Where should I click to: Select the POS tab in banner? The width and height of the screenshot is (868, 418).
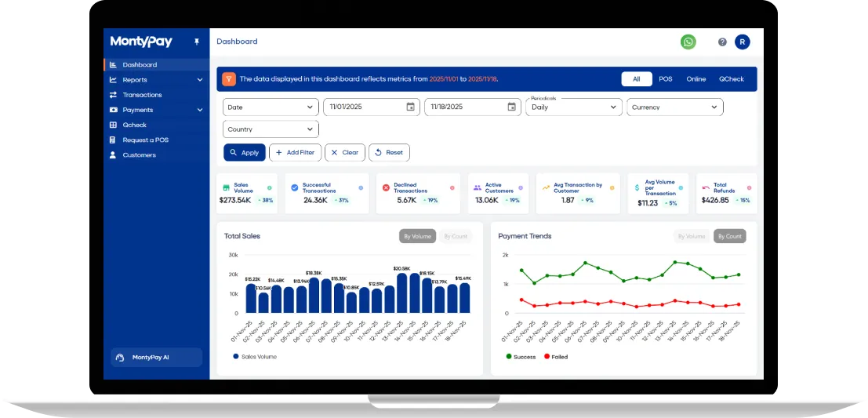665,79
